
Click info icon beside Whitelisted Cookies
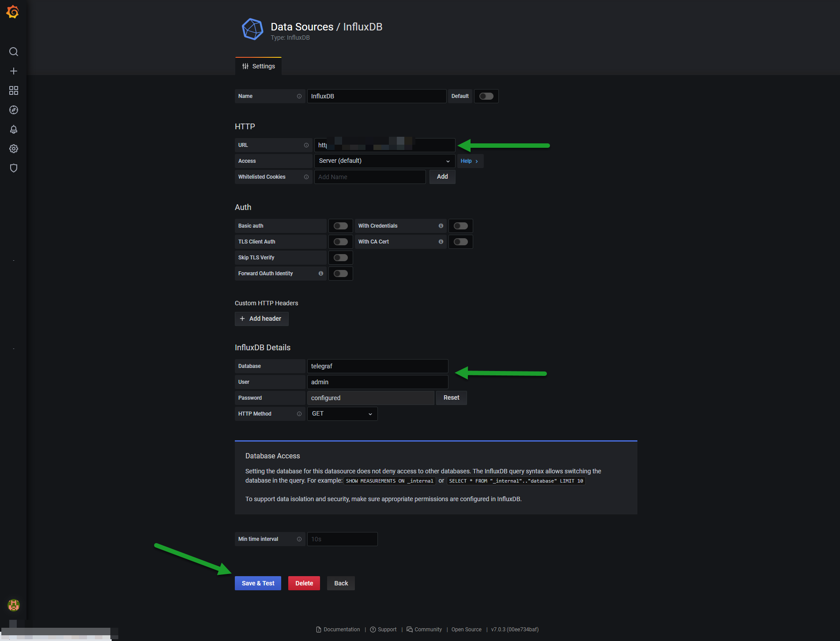(x=306, y=177)
